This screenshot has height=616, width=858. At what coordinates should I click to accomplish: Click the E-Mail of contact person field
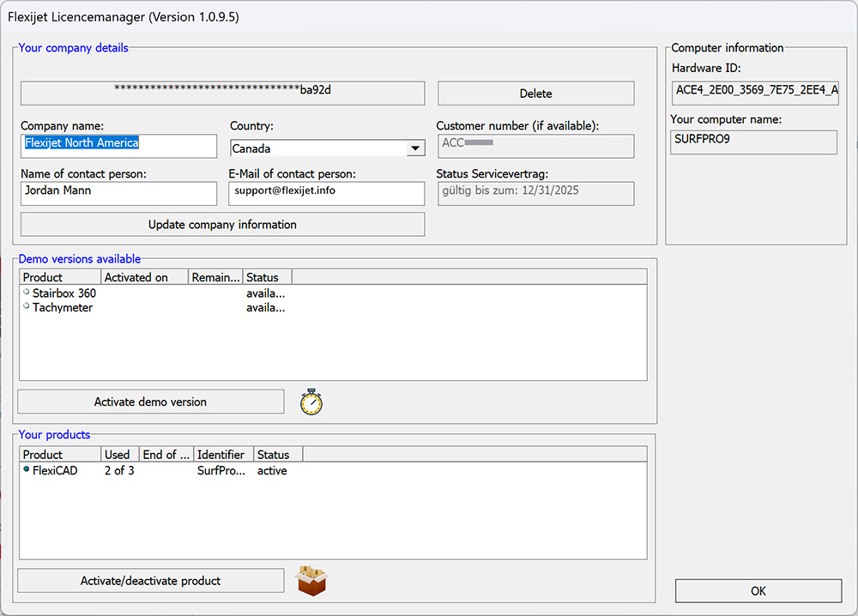[x=326, y=192]
